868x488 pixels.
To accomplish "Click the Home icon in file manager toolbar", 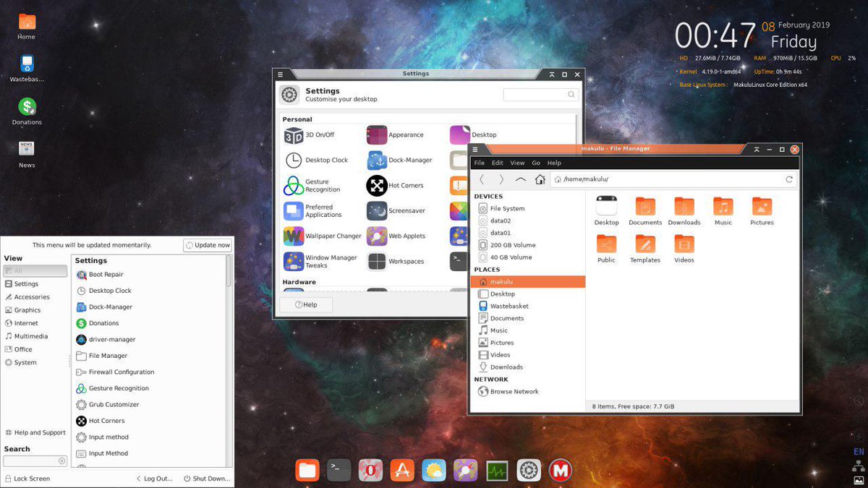I will (x=540, y=179).
